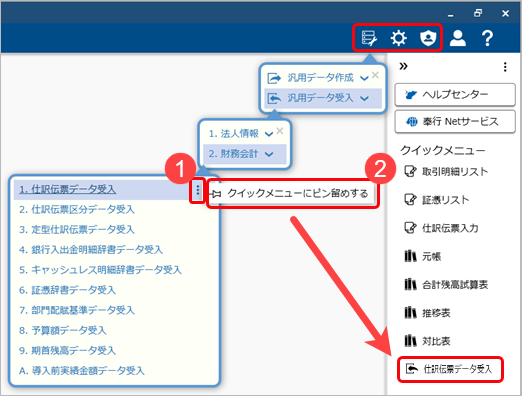Open 8. 予算額データ受入 link

[63, 330]
